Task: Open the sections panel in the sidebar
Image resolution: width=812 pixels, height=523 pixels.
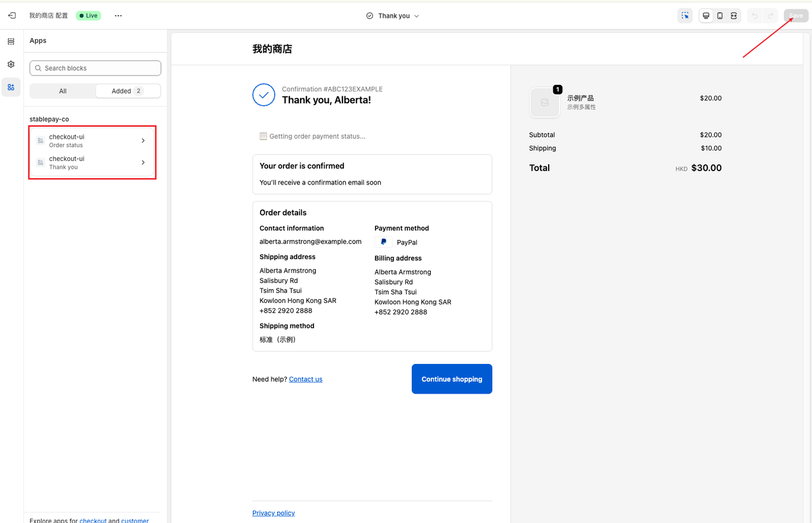Action: pos(11,41)
